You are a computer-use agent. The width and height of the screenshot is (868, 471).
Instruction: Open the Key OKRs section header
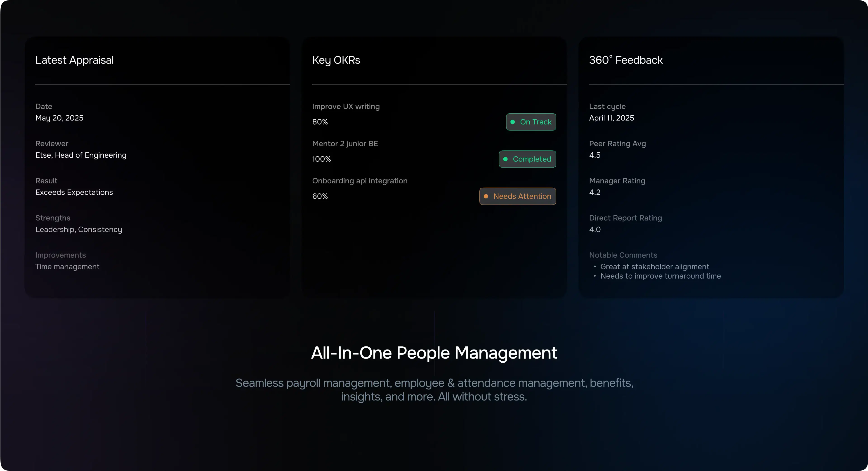click(336, 60)
